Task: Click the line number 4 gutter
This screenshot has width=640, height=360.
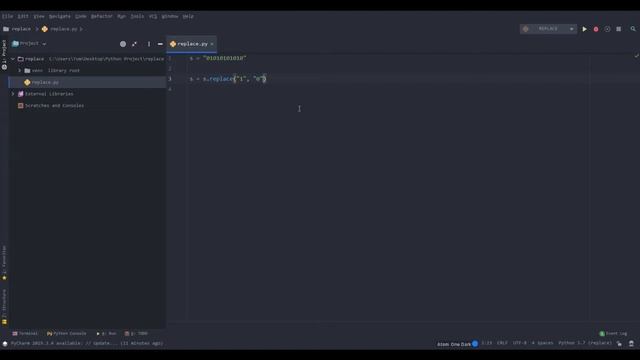Action: point(170,89)
